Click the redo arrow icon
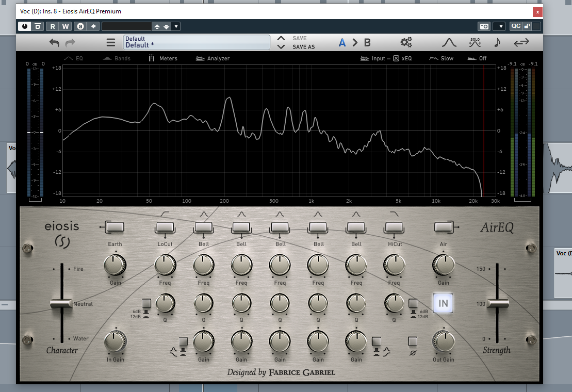 coord(70,43)
